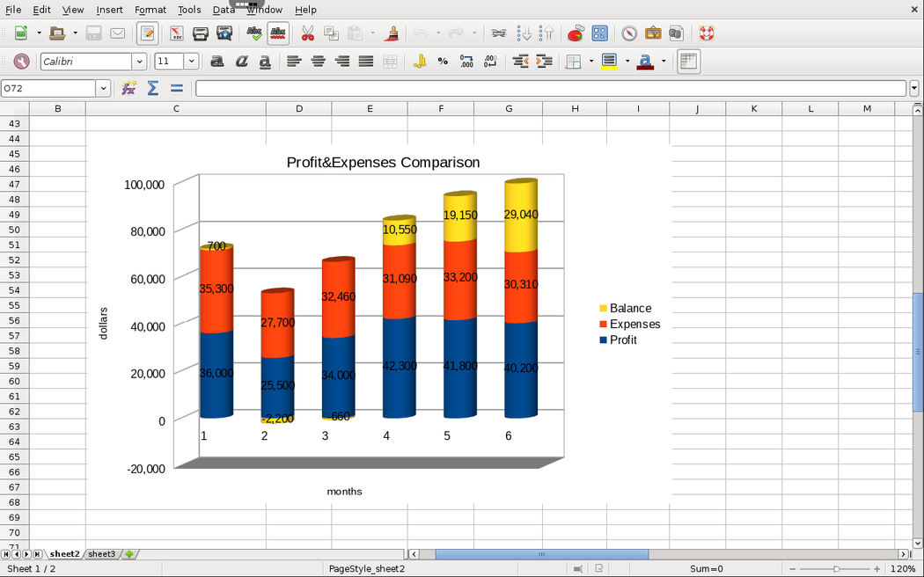Open the Function Wizard
The image size is (924, 577).
point(129,88)
